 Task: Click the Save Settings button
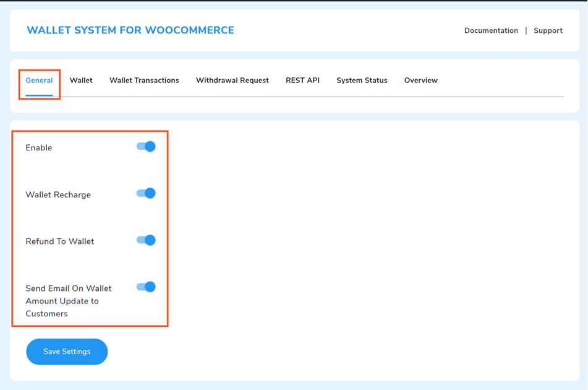click(67, 352)
